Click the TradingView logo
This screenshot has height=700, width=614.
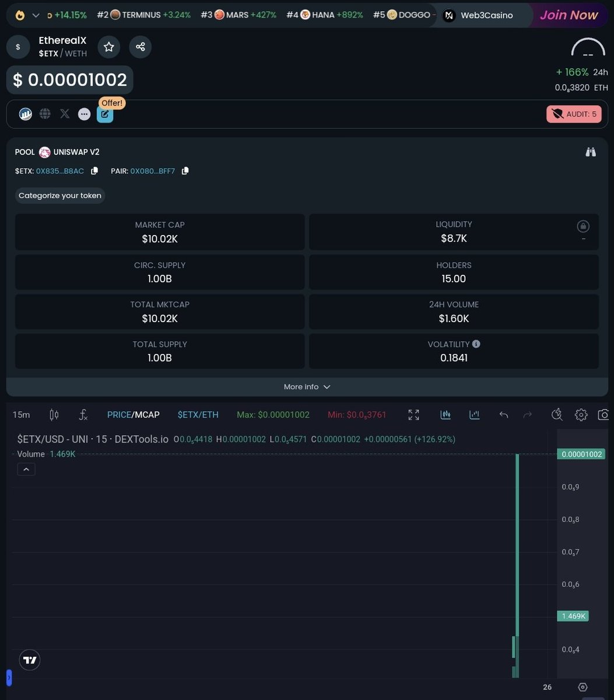tap(29, 660)
